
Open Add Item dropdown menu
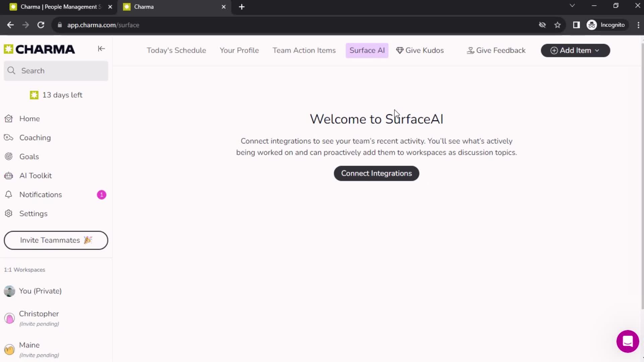pyautogui.click(x=575, y=50)
